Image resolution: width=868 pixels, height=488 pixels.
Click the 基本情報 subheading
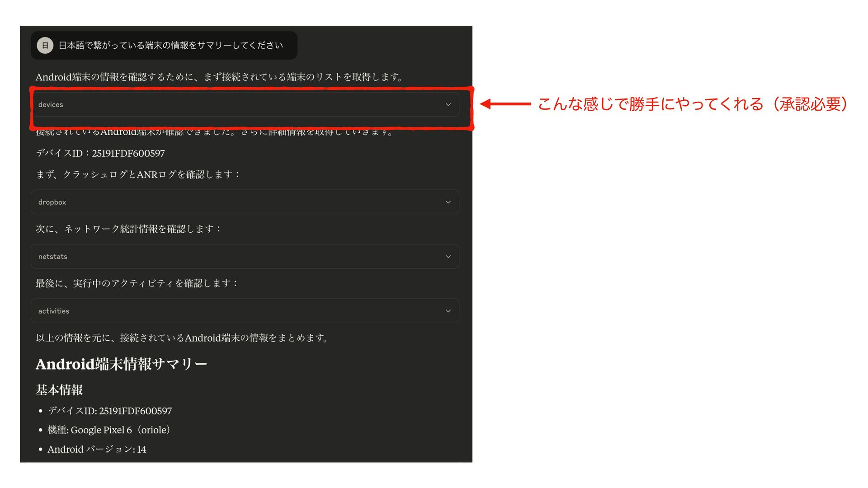(x=59, y=389)
